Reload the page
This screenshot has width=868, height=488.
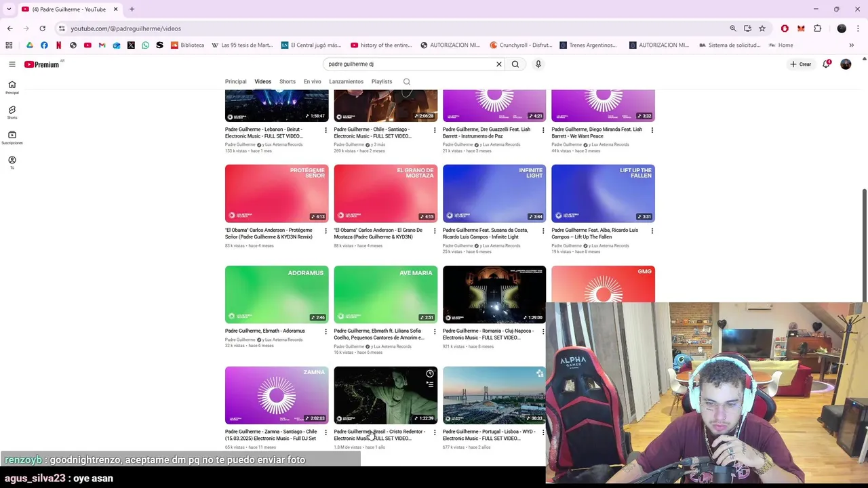[x=42, y=28]
